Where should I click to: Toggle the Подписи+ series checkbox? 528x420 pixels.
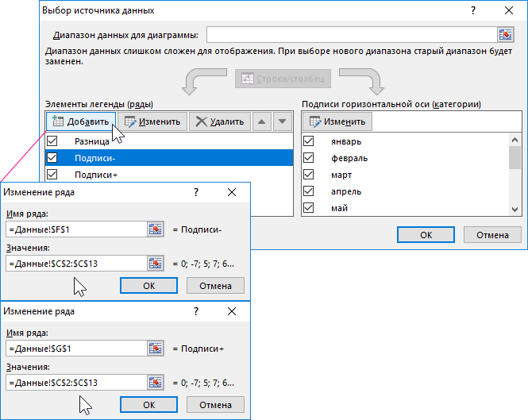[52, 175]
